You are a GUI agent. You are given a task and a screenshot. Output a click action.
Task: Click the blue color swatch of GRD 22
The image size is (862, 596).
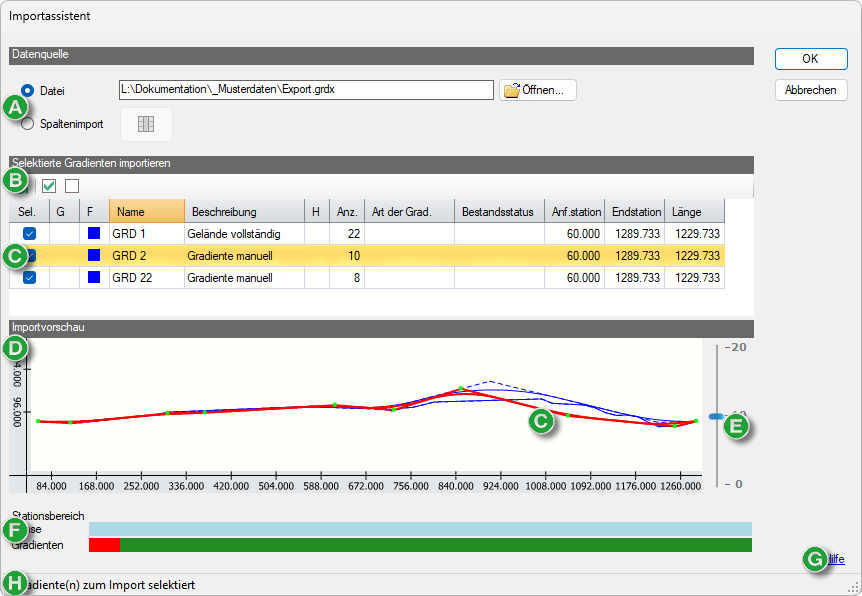tap(94, 277)
